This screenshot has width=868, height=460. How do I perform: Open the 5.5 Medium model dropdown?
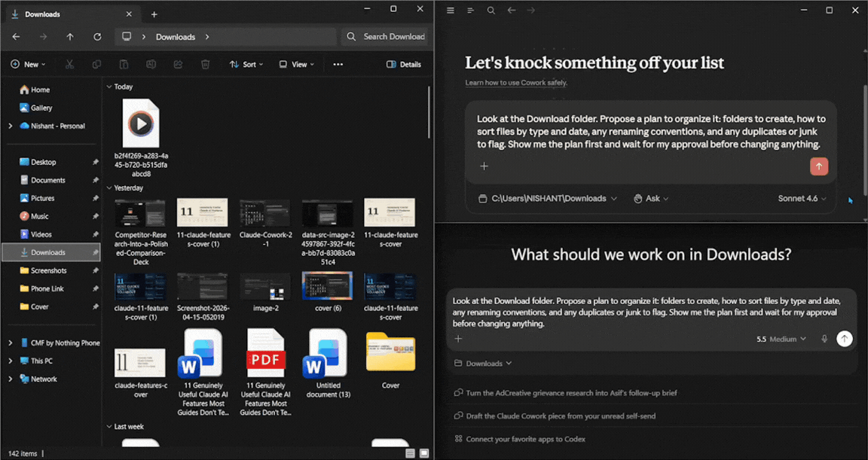pos(781,339)
